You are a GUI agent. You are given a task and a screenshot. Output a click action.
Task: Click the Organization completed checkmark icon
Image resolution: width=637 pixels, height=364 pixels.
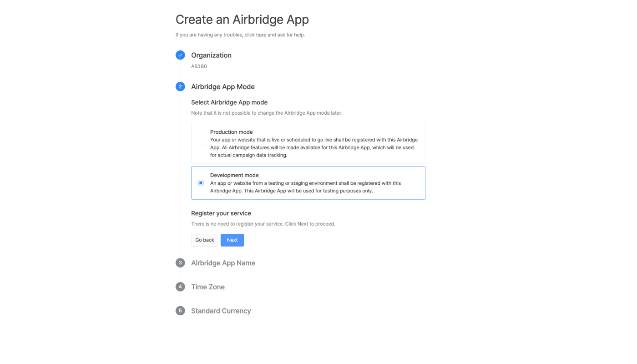click(x=180, y=55)
